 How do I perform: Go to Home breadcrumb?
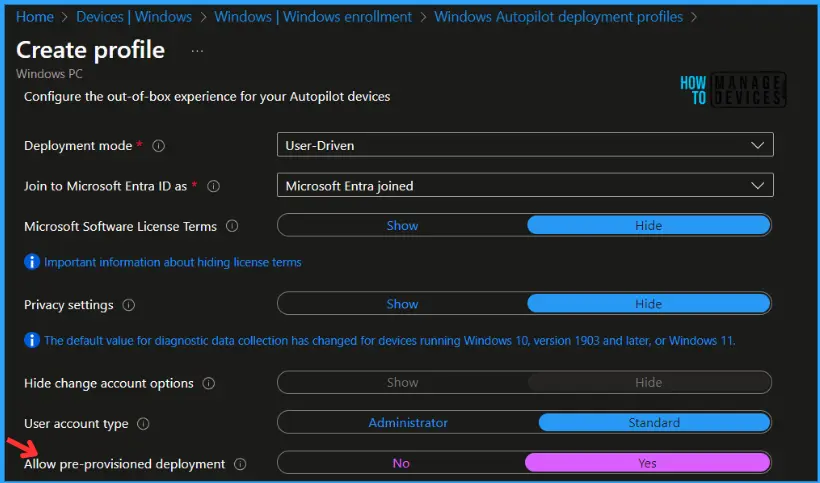[x=35, y=17]
